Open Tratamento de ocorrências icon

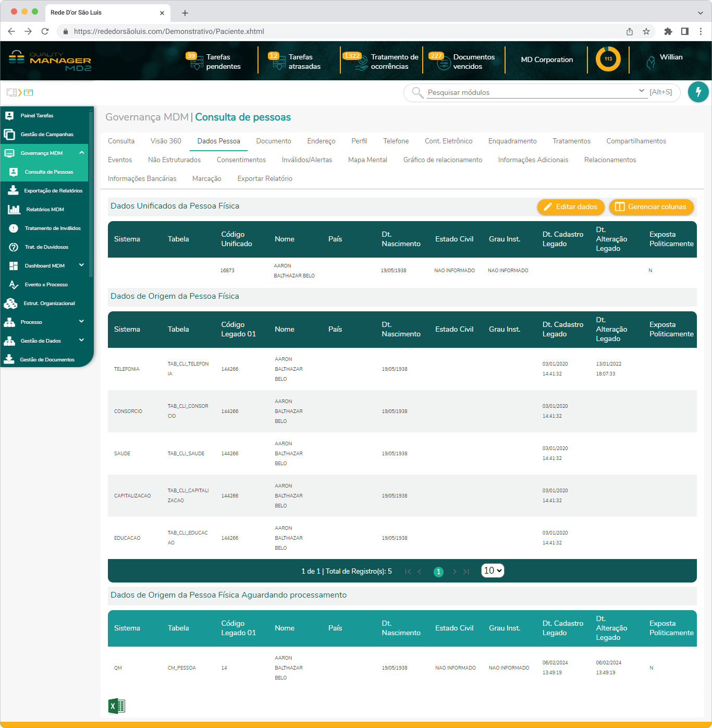pos(361,62)
